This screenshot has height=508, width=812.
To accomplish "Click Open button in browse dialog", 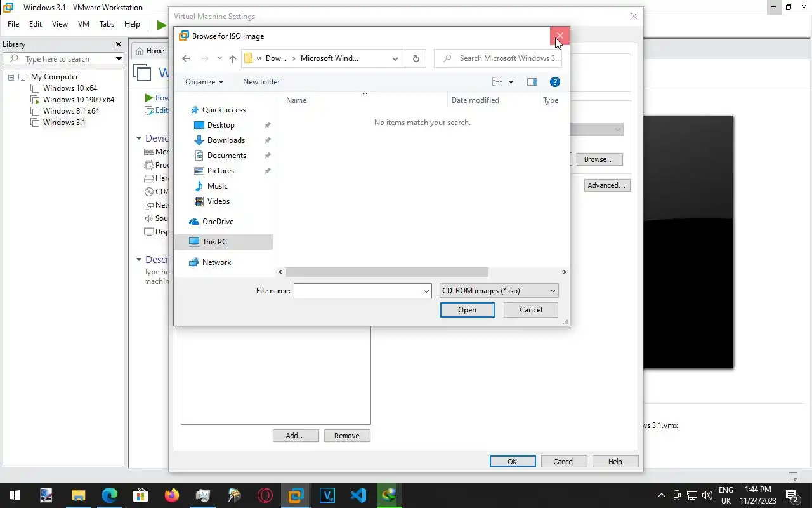I will click(468, 310).
